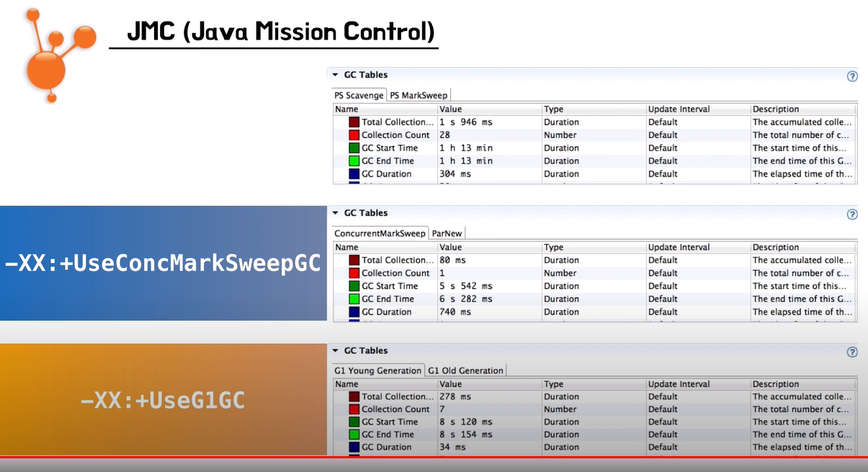Image resolution: width=868 pixels, height=472 pixels.
Task: Open help for the G1 GC Tables panel
Action: pos(852,352)
